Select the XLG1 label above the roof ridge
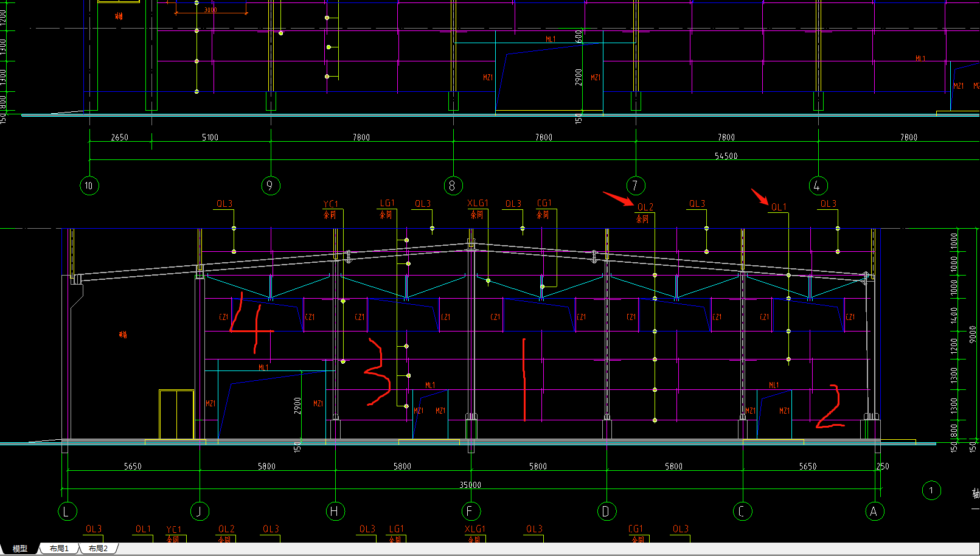Viewport: 980px width, 556px height. (478, 203)
